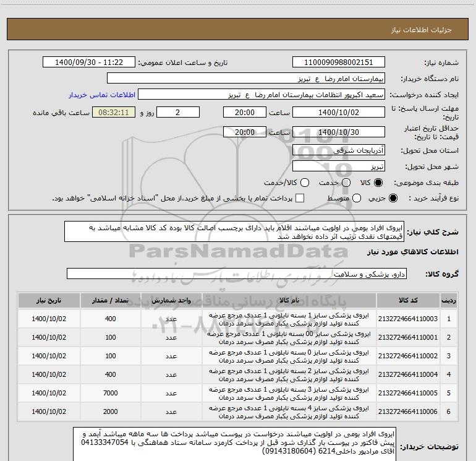Click the general need description text box
Image resolution: width=476 pixels, height=461 pixels.
[234, 232]
